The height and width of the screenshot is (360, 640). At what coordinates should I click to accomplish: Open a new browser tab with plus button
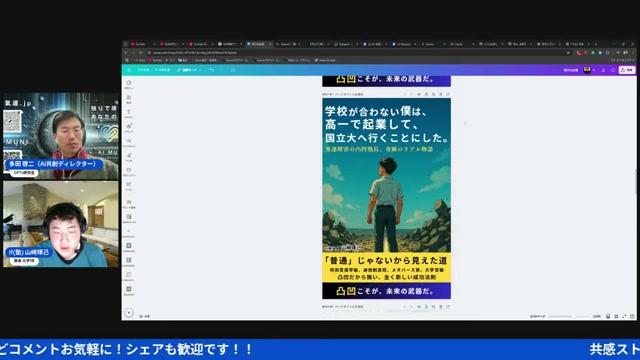click(x=596, y=44)
